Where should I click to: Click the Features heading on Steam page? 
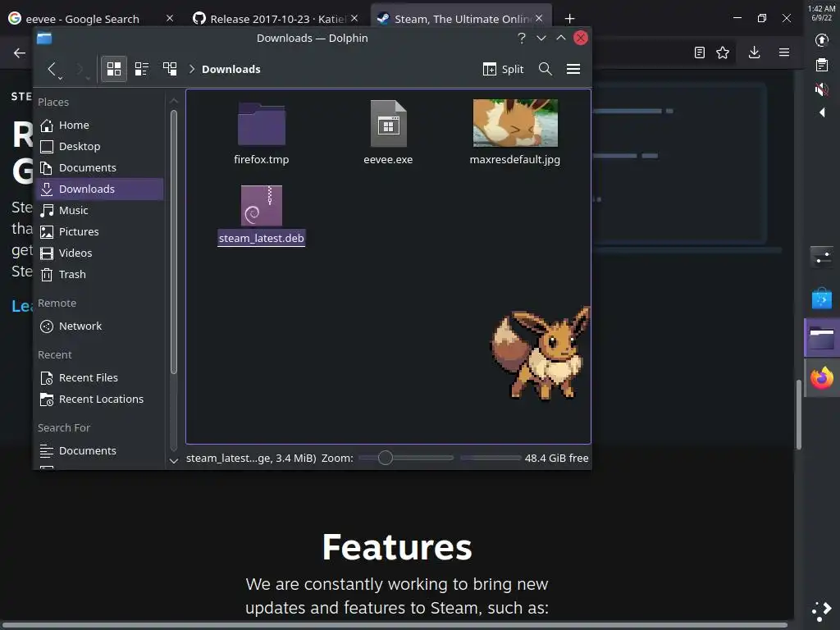click(397, 547)
